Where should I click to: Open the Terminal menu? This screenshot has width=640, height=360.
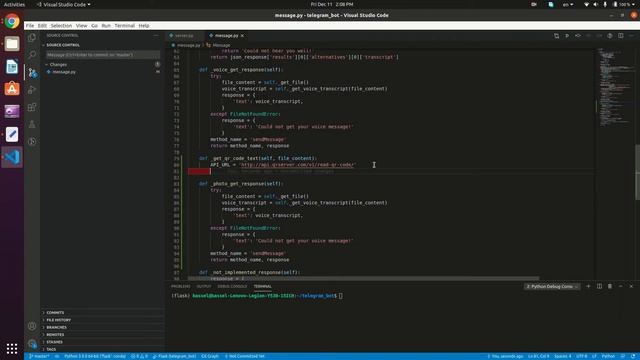124,25
